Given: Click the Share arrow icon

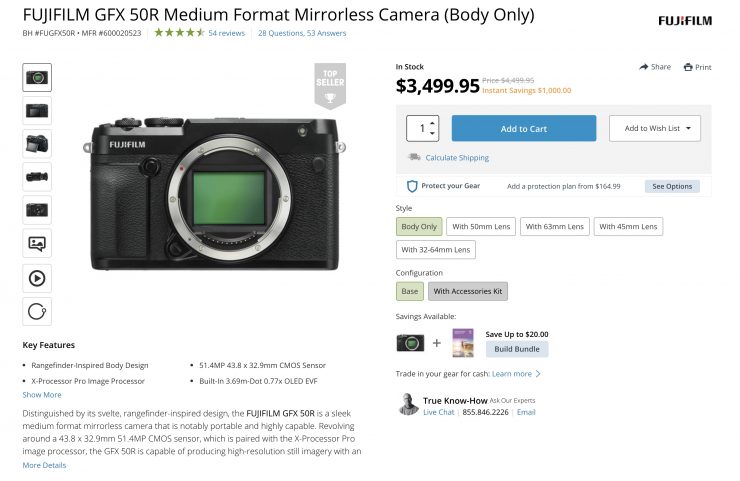Looking at the screenshot, I should pyautogui.click(x=645, y=67).
